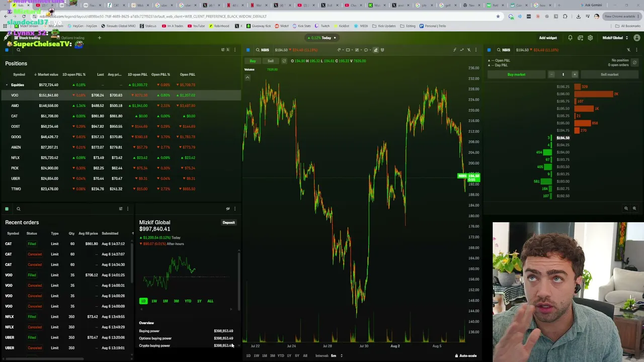Toggle the blue link square on NBIS chart
644x362 pixels.
[248, 50]
